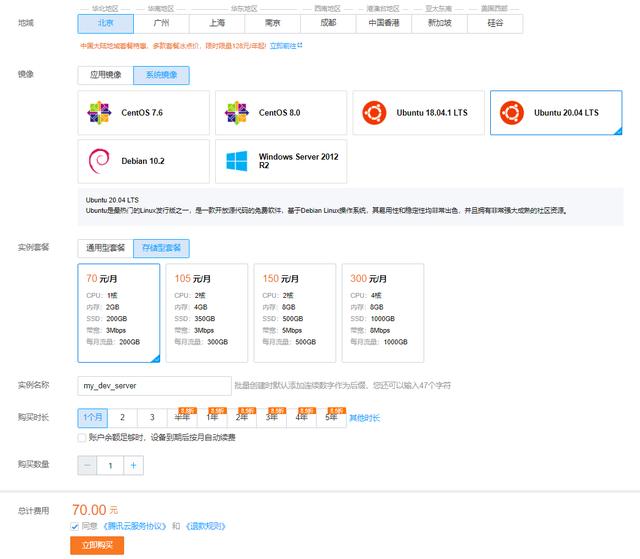Screen dimensions: 640x559
Task: Select CentOS 8.0 image text
Action: click(x=280, y=113)
